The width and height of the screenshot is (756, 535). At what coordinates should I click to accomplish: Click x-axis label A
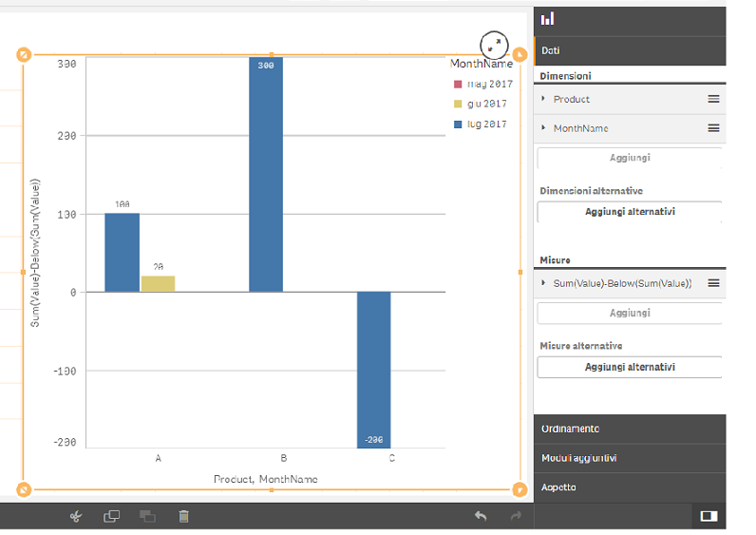(159, 458)
